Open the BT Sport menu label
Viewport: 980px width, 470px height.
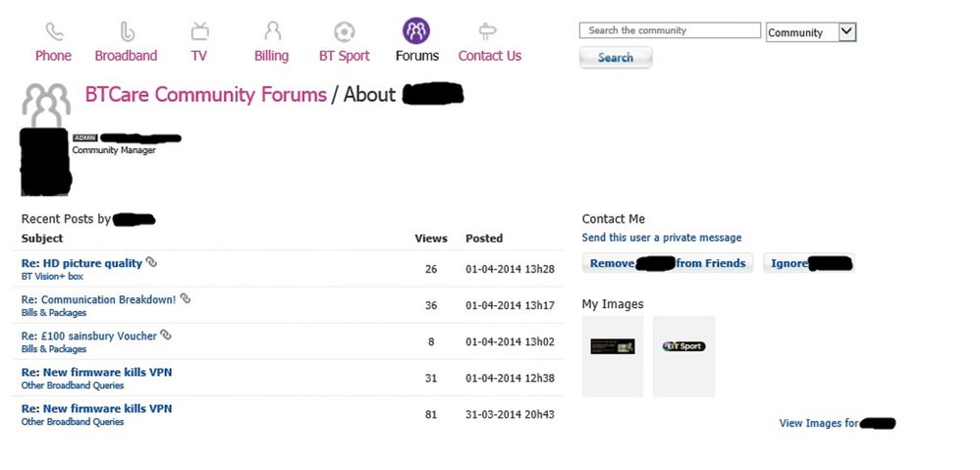click(x=345, y=56)
